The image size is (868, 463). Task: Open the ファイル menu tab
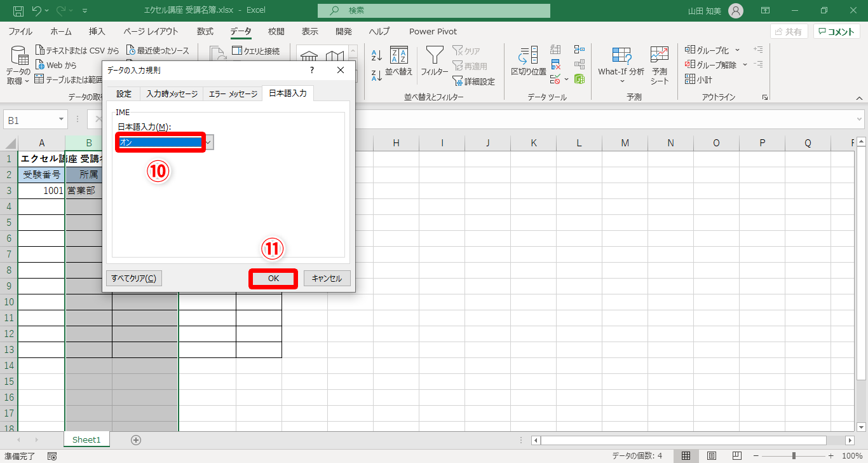21,31
